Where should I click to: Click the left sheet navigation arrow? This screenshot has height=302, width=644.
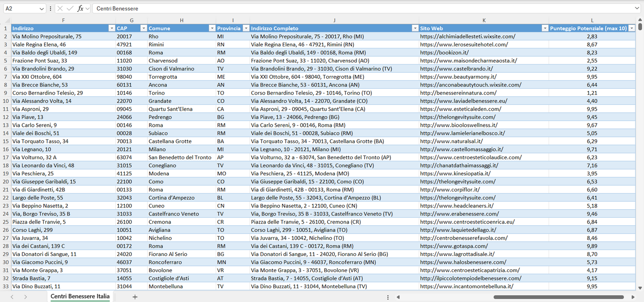pos(12,296)
